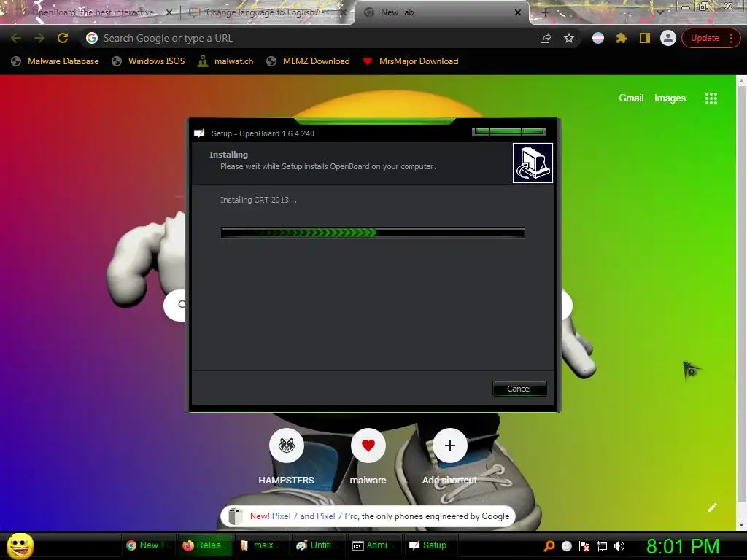Click the 8:01 PM clock

[x=683, y=546]
